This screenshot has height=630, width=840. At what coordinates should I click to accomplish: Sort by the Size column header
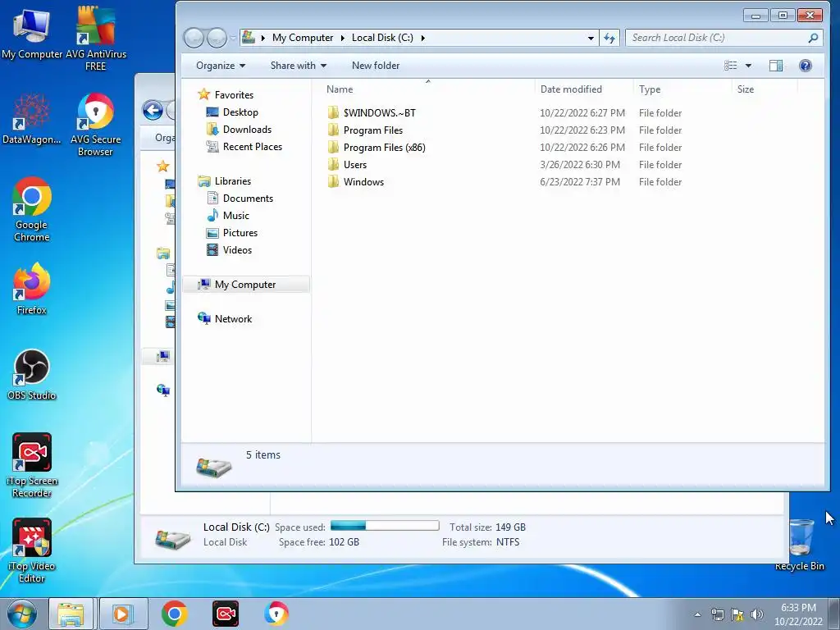click(765, 89)
